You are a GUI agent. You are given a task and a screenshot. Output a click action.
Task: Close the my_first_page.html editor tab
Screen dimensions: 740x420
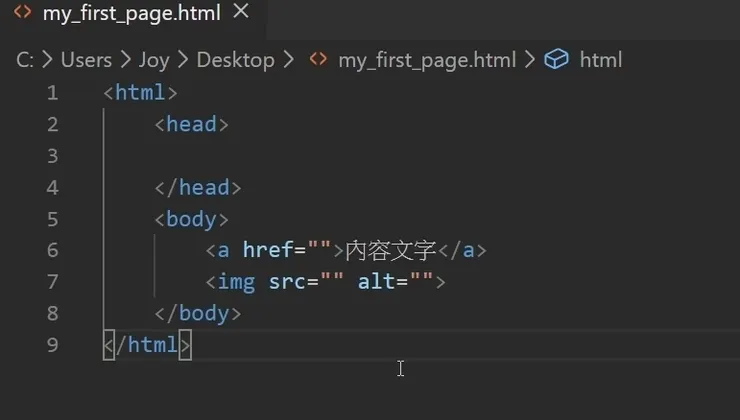(x=241, y=13)
